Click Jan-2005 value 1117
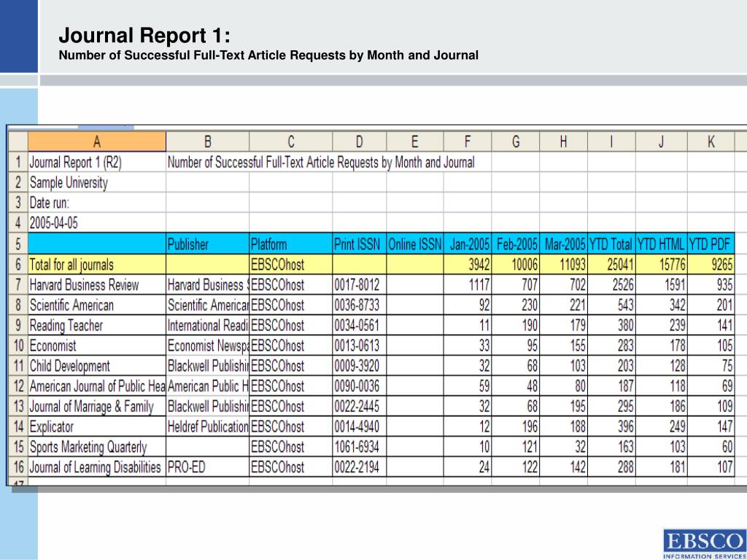 pos(468,285)
